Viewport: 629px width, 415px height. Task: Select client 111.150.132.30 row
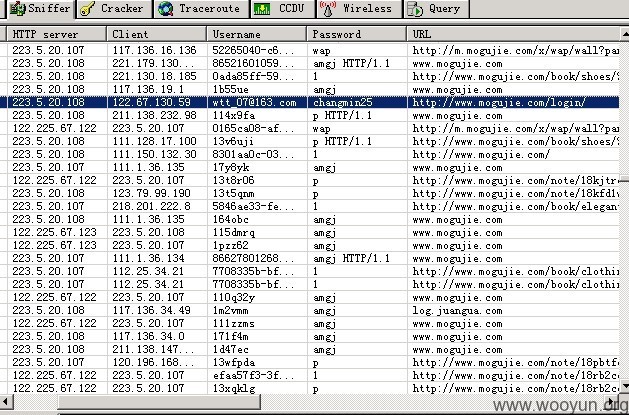(x=309, y=154)
